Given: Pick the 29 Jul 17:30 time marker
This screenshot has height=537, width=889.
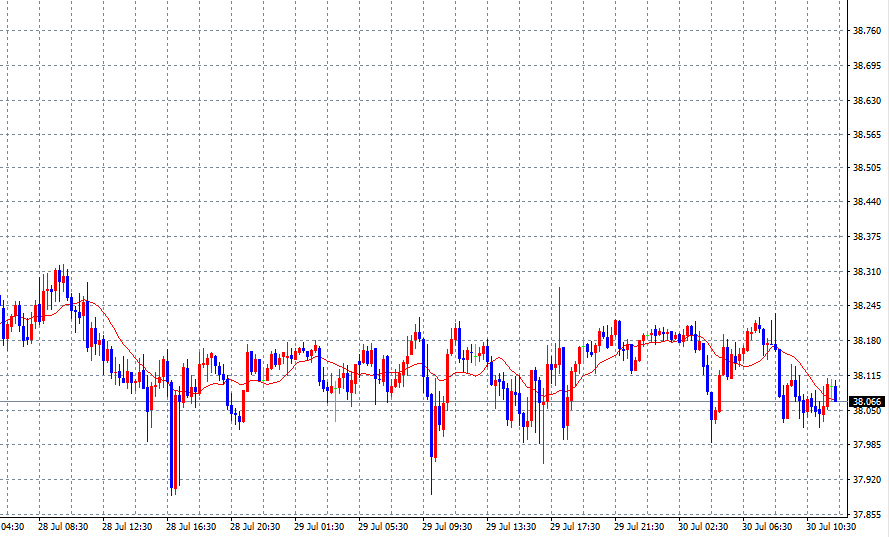Looking at the screenshot, I should (x=574, y=526).
